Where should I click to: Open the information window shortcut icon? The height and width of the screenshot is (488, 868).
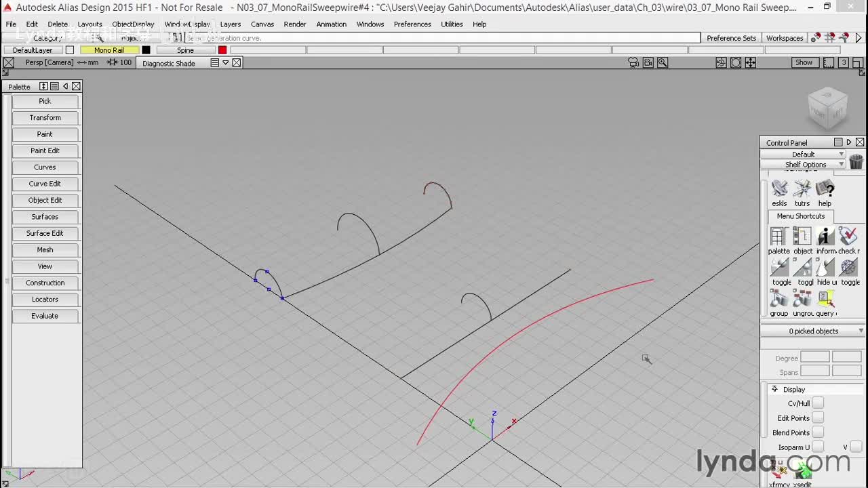(x=825, y=236)
